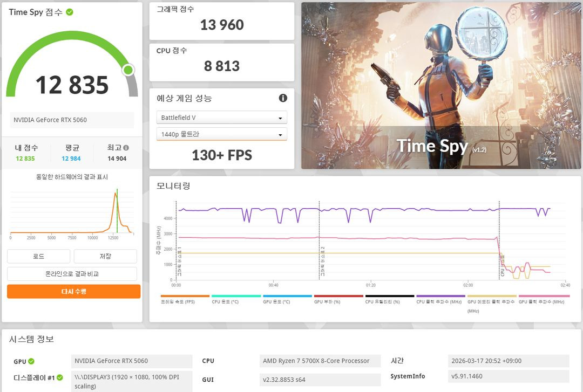Open the Battlefield V game selector dropdown
The width and height of the screenshot is (583, 392).
coord(221,117)
